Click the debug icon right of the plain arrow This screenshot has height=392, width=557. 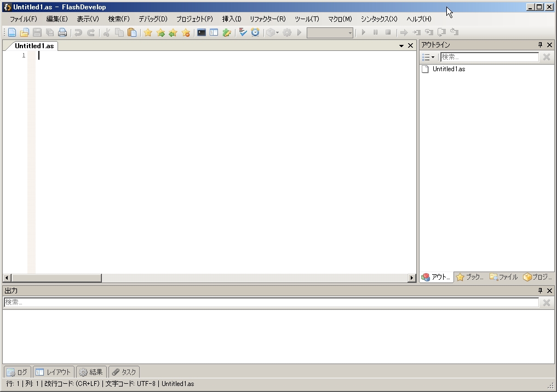click(x=416, y=33)
